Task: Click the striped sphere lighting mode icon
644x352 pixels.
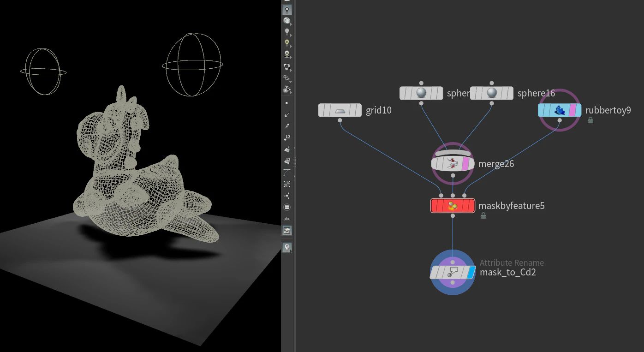Action: coord(287,21)
